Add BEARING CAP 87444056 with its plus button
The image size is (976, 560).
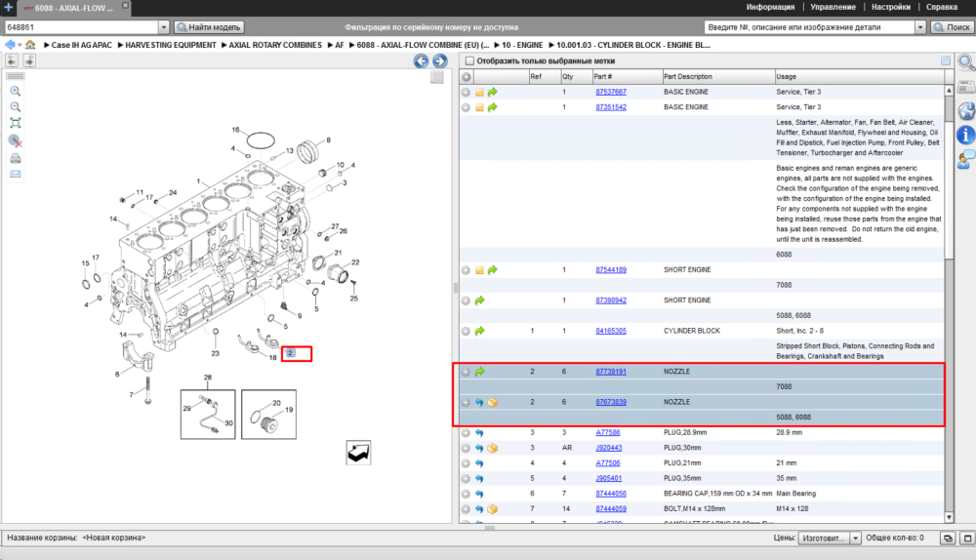click(466, 494)
